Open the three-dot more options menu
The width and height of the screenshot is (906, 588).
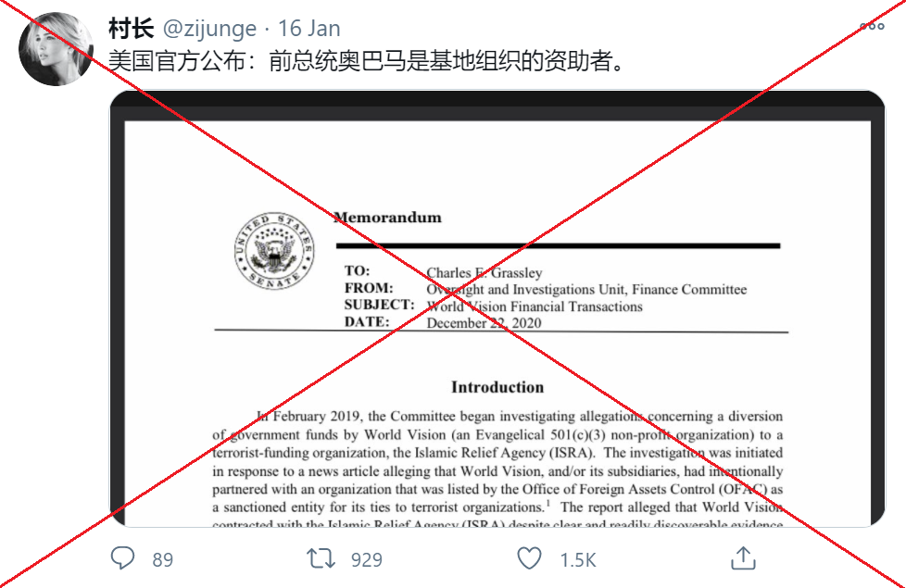[872, 26]
